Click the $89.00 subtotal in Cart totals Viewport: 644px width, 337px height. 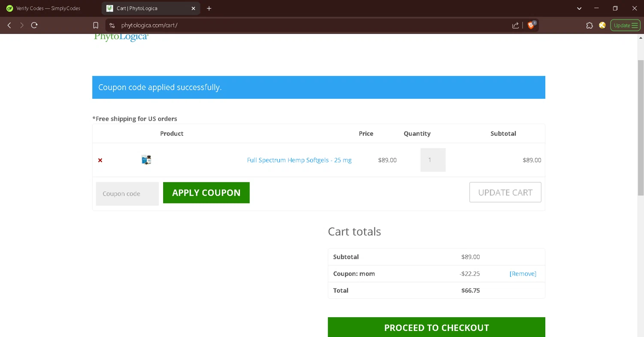[x=471, y=257]
